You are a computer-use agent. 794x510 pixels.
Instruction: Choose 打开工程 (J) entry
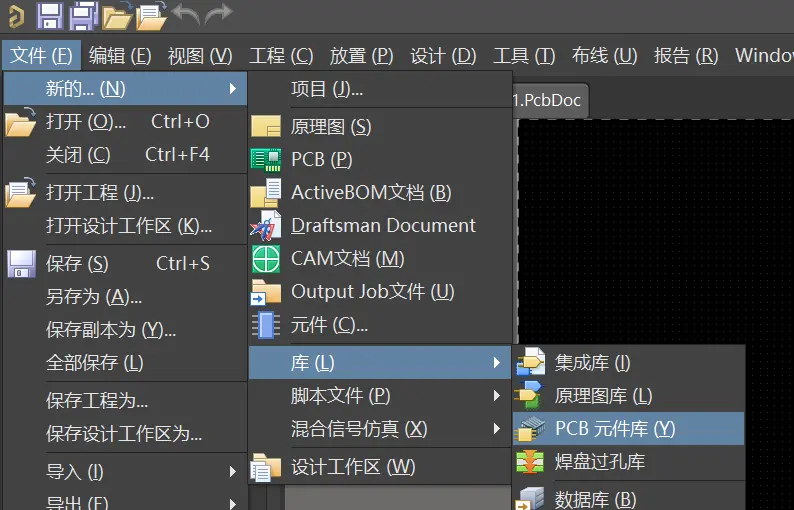pyautogui.click(x=125, y=192)
